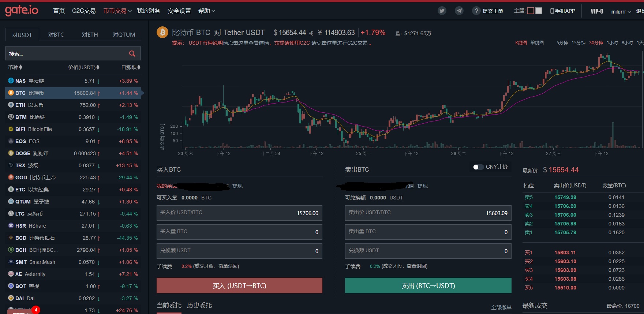The height and width of the screenshot is (314, 644).
Task: Open 安全设置 menu item
Action: pyautogui.click(x=179, y=11)
